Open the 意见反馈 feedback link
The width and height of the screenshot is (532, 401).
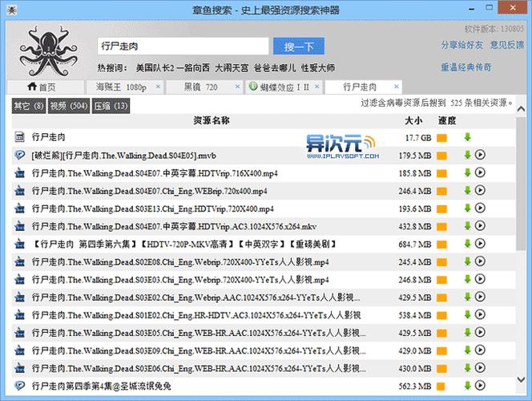tap(506, 45)
